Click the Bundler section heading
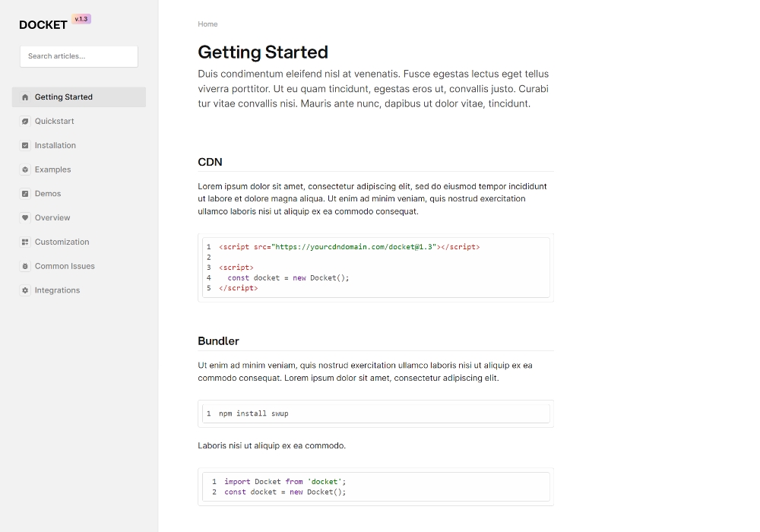The image size is (760, 532). [218, 341]
